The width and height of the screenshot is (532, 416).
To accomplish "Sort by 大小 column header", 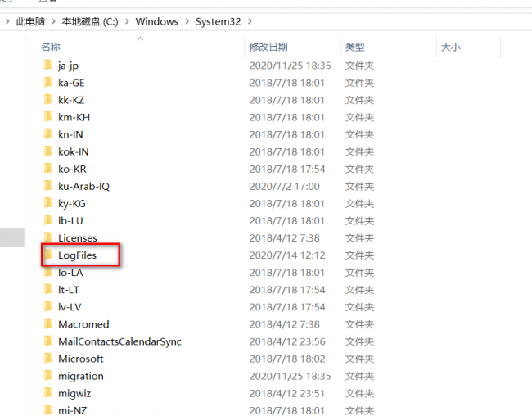I will click(x=451, y=47).
